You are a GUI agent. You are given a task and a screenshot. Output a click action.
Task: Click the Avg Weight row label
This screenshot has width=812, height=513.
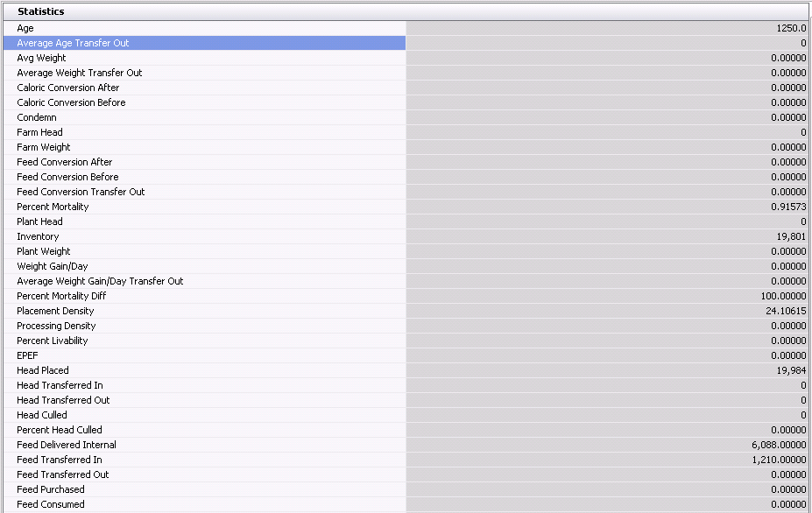coord(41,58)
